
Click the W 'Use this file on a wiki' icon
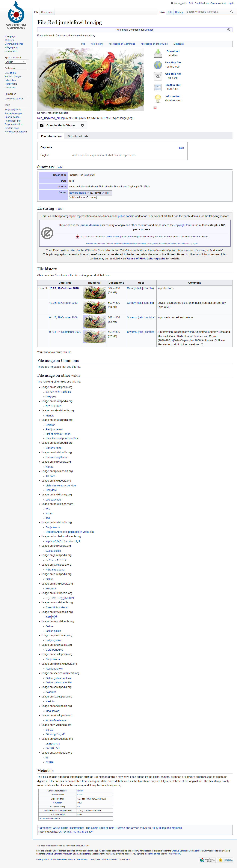tap(158, 76)
